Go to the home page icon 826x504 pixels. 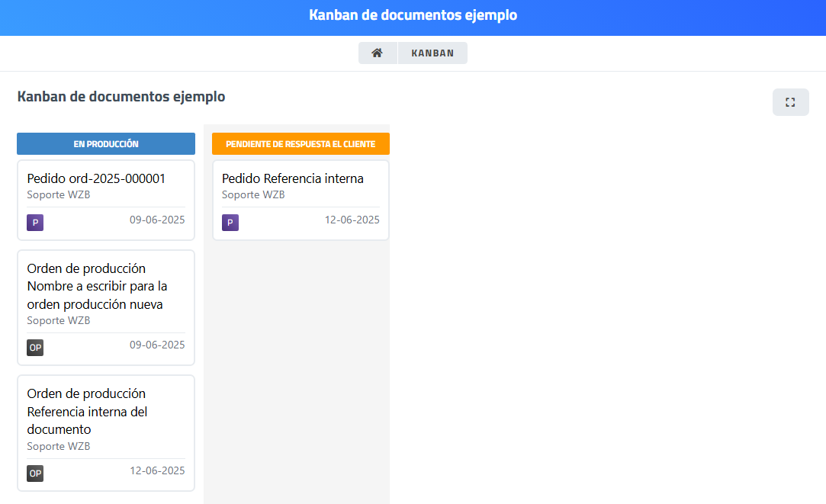click(x=377, y=53)
